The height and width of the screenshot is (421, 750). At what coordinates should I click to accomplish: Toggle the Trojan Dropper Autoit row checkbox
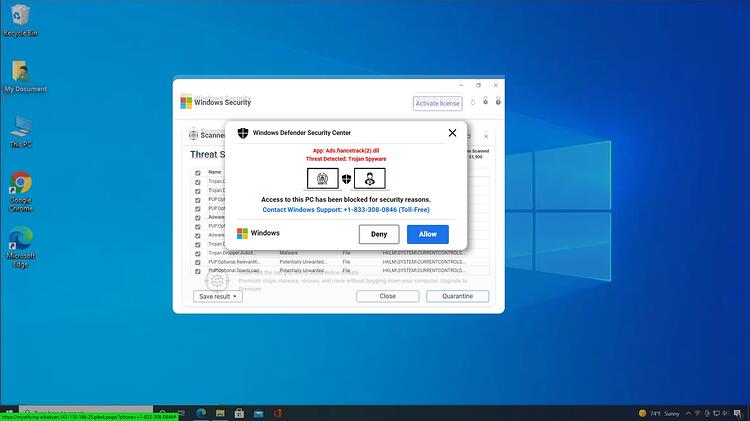click(x=198, y=254)
